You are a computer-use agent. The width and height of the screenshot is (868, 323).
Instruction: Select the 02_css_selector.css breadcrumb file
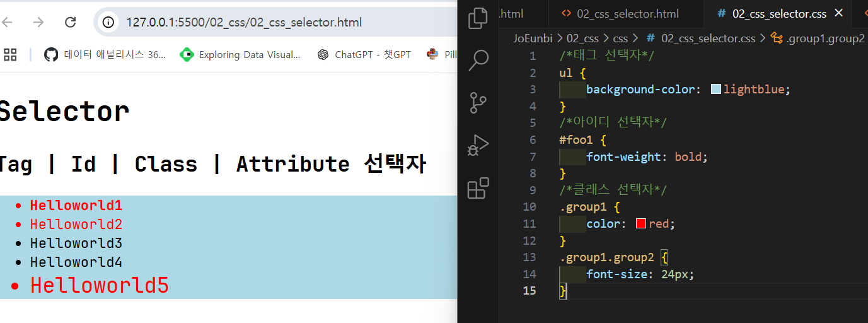[x=700, y=38]
